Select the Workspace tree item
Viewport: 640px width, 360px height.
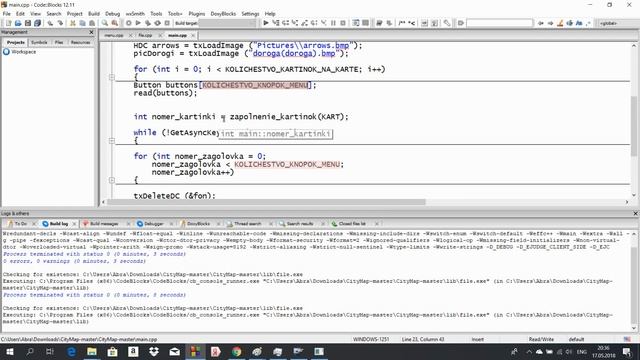coord(20,52)
